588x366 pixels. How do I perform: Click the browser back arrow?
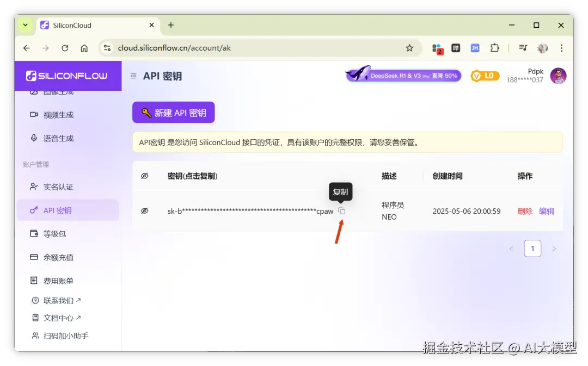click(26, 48)
